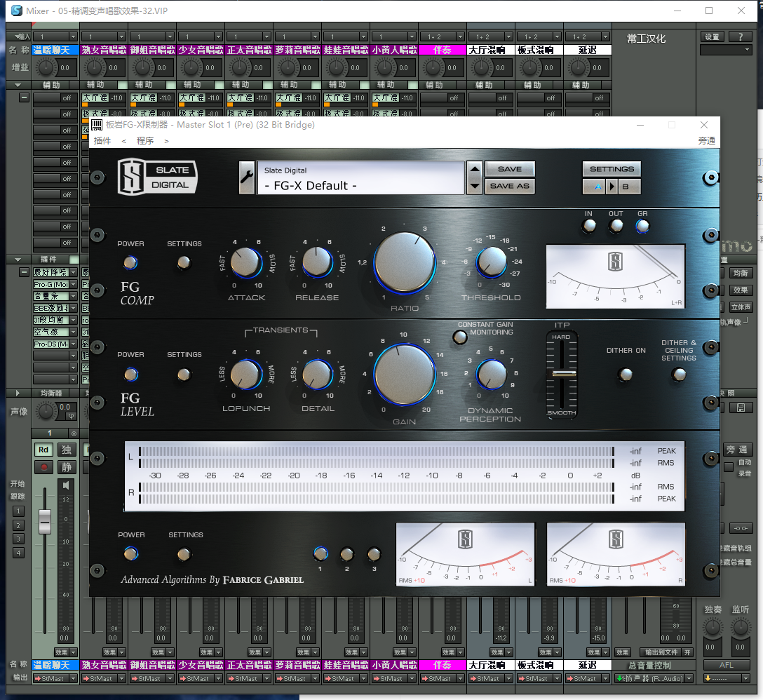Switch VU meter to OUT
The width and height of the screenshot is (763, 700).
[616, 226]
